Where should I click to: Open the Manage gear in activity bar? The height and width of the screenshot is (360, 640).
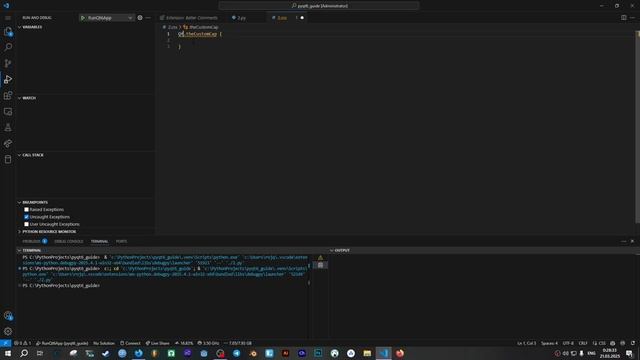(8, 331)
